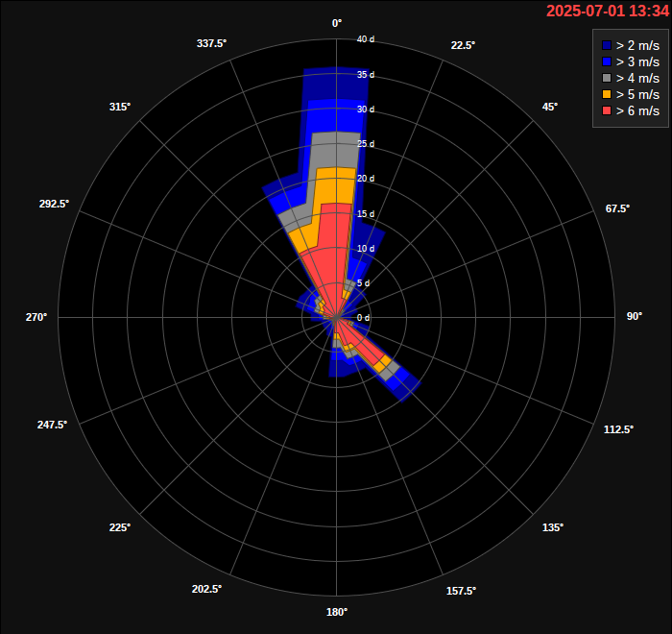Click the 225° direction label
Viewport: 672px width, 634px height.
120,527
